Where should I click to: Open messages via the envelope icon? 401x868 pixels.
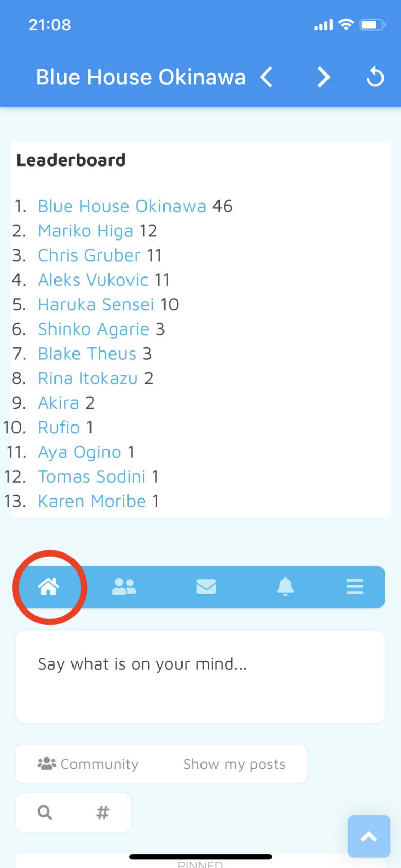tap(206, 586)
